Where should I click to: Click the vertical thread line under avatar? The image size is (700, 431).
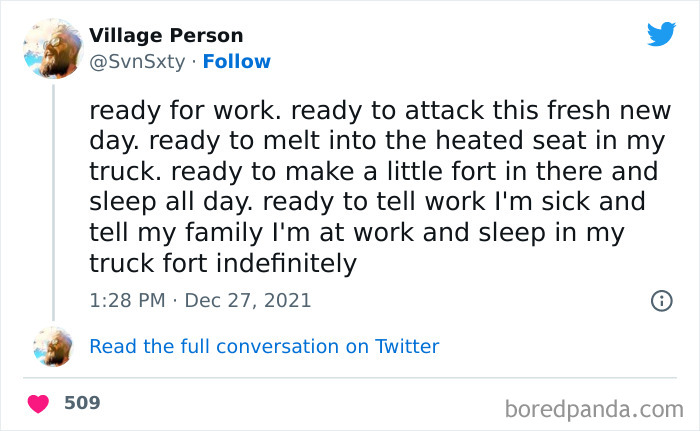point(52,200)
